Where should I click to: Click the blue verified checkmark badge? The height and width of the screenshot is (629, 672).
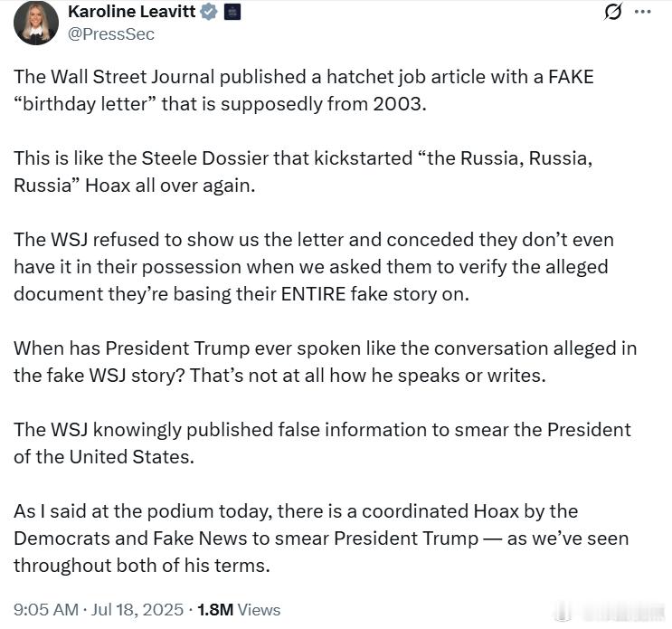pyautogui.click(x=209, y=12)
